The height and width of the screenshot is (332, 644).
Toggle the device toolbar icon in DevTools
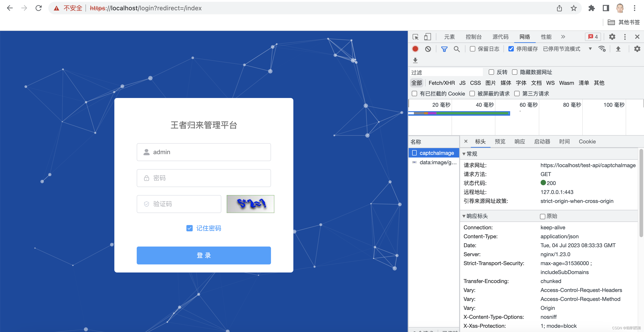tap(427, 37)
